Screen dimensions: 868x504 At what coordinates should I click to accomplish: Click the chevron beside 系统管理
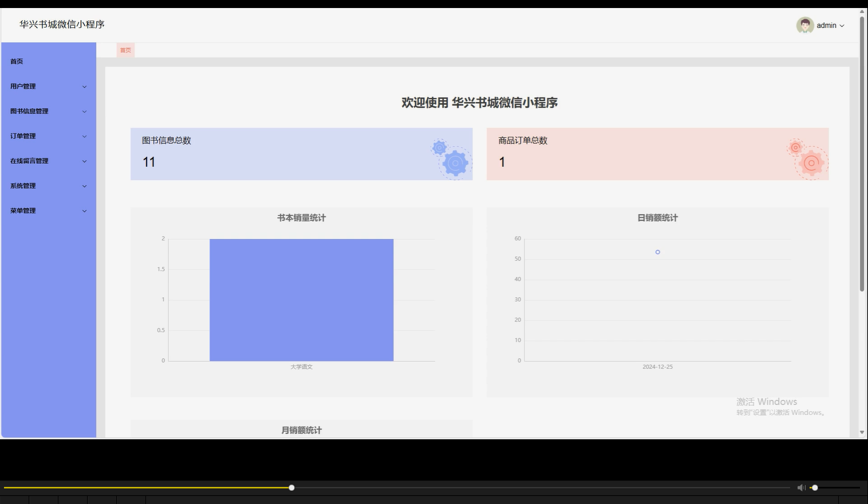click(x=84, y=186)
